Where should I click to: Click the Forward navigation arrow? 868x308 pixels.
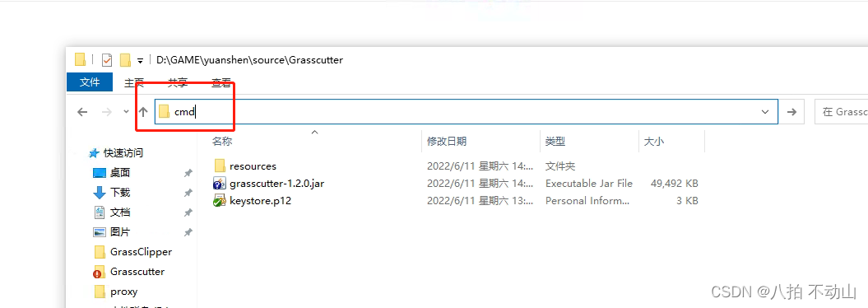tap(108, 112)
